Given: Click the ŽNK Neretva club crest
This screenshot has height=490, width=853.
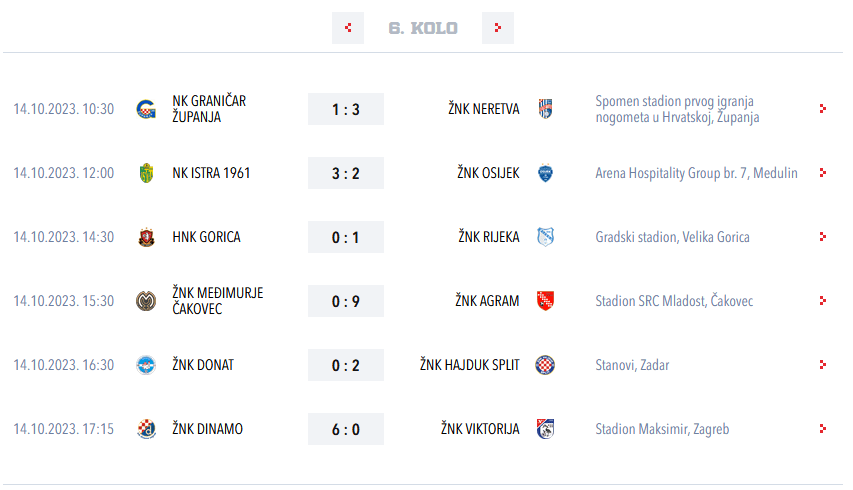Looking at the screenshot, I should [x=545, y=109].
